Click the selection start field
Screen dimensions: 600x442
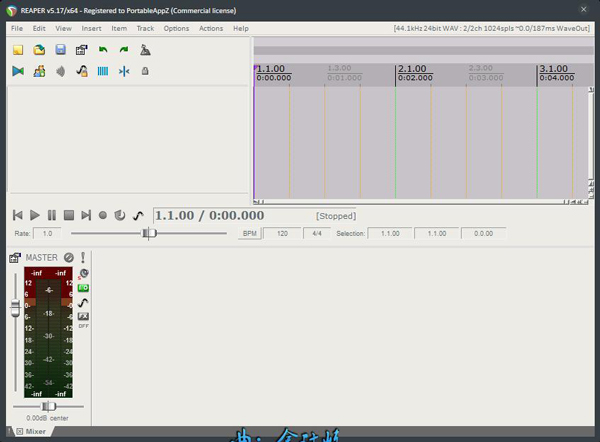(x=390, y=233)
